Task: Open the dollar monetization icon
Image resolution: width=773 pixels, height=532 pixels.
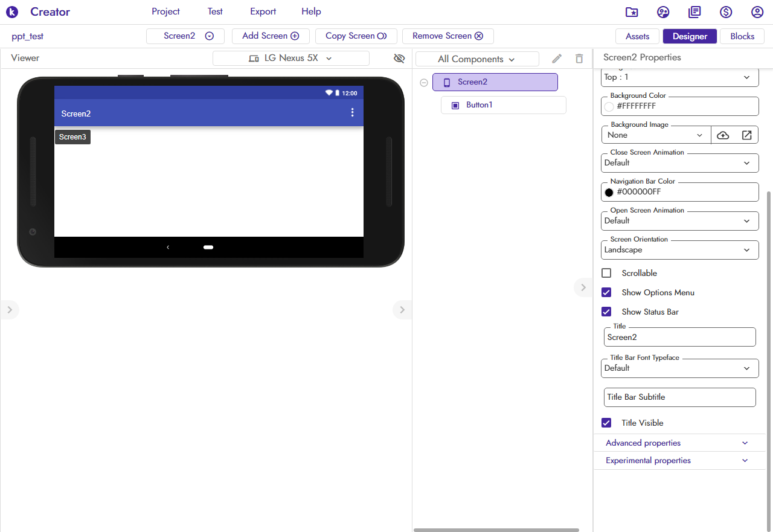Action: coord(726,12)
